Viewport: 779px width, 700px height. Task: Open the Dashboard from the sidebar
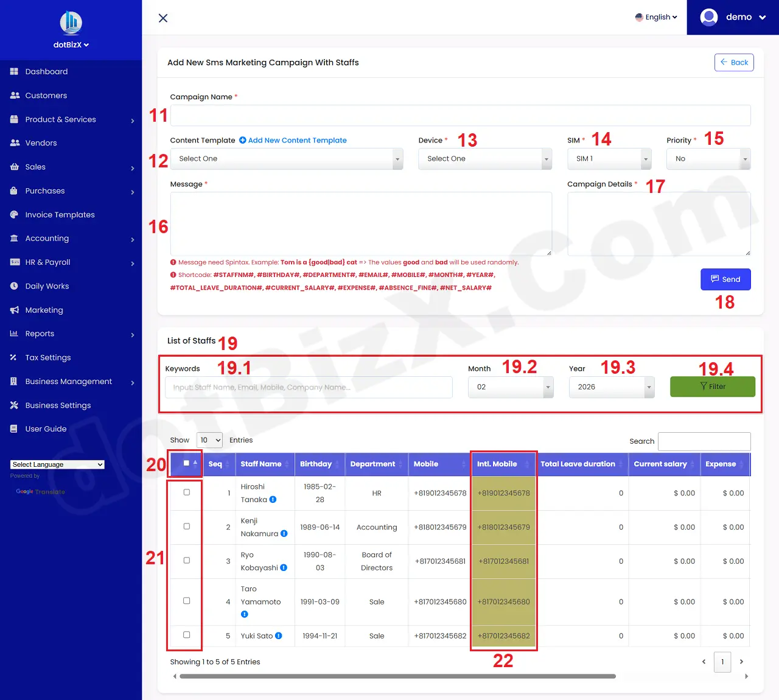tap(46, 71)
